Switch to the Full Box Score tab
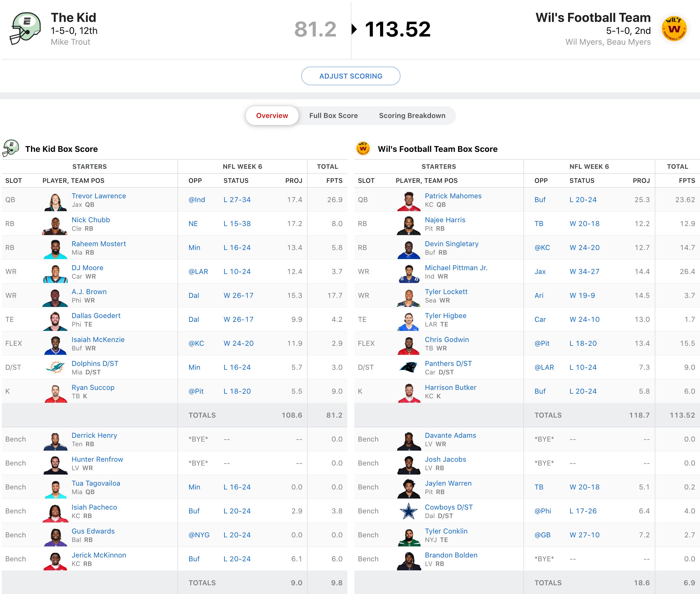 coord(333,116)
